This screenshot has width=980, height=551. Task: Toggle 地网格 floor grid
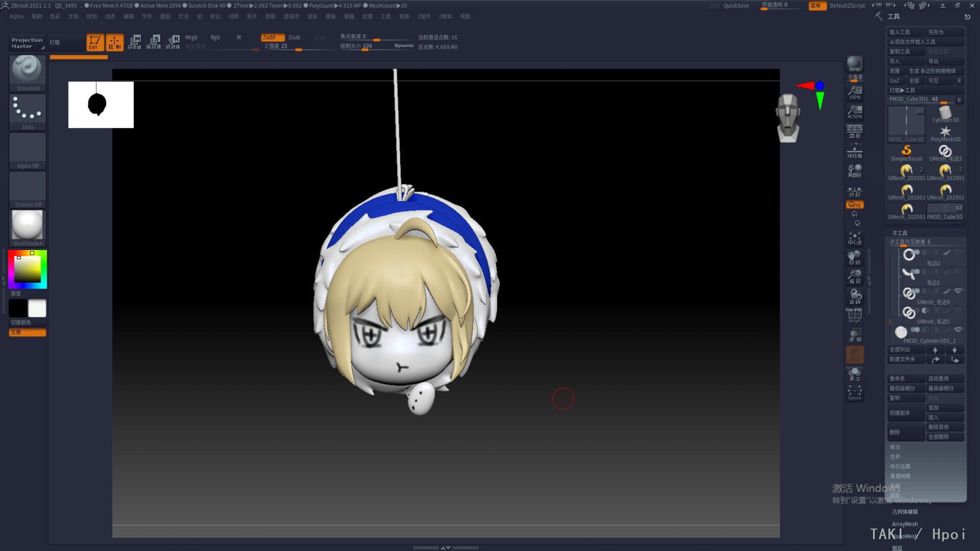(x=855, y=152)
